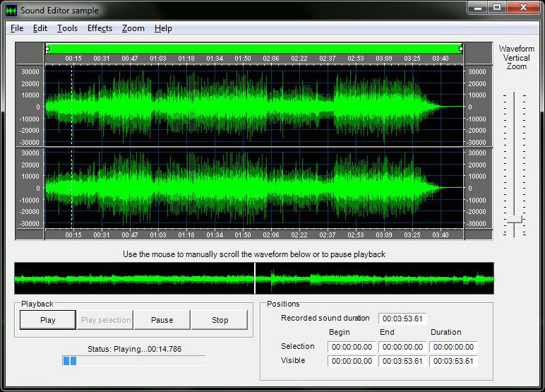
Task: Pause the current playback
Action: pyautogui.click(x=162, y=320)
